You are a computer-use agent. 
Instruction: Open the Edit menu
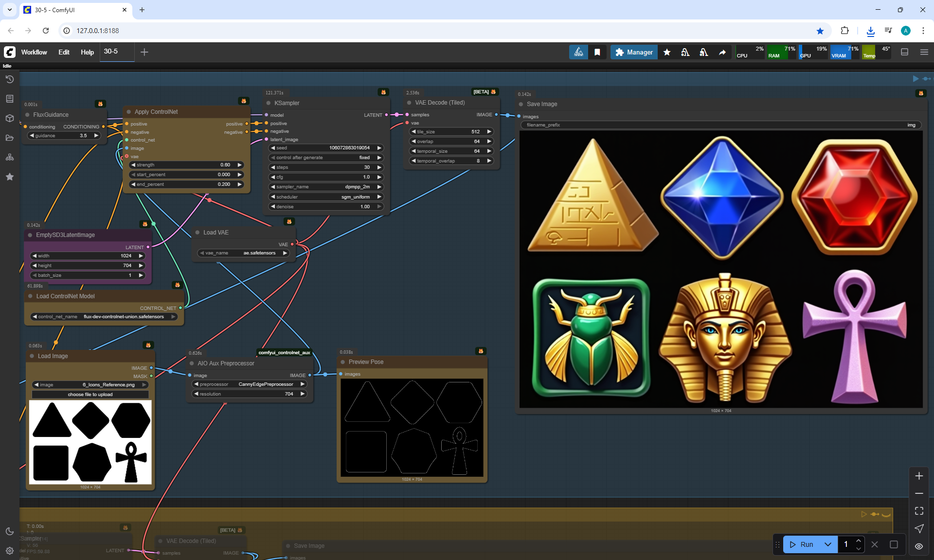pos(64,52)
